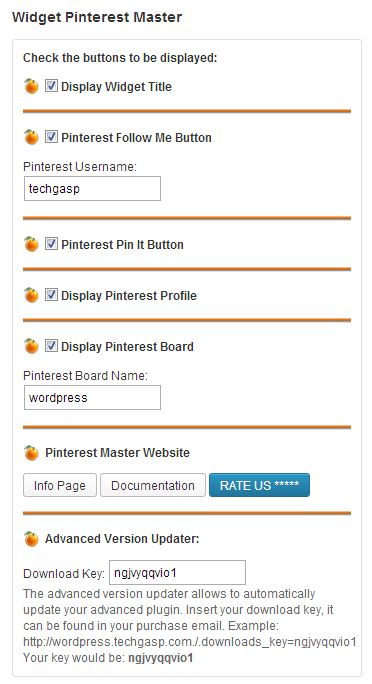Click into the Download Key field
This screenshot has height=684, width=372.
pos(177,572)
